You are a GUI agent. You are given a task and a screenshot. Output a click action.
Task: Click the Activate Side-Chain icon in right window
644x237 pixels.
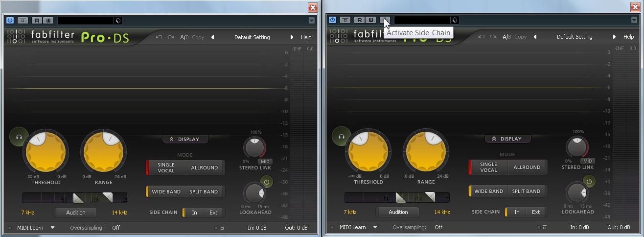coord(385,20)
